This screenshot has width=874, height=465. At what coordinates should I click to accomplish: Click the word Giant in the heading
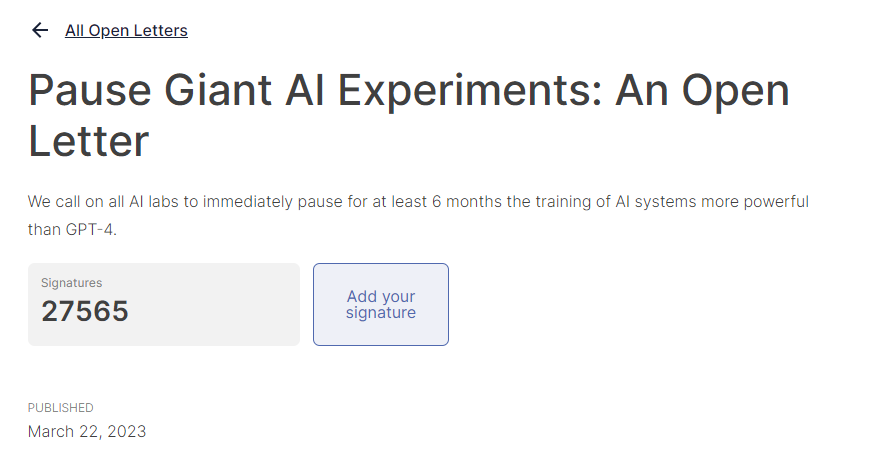218,90
